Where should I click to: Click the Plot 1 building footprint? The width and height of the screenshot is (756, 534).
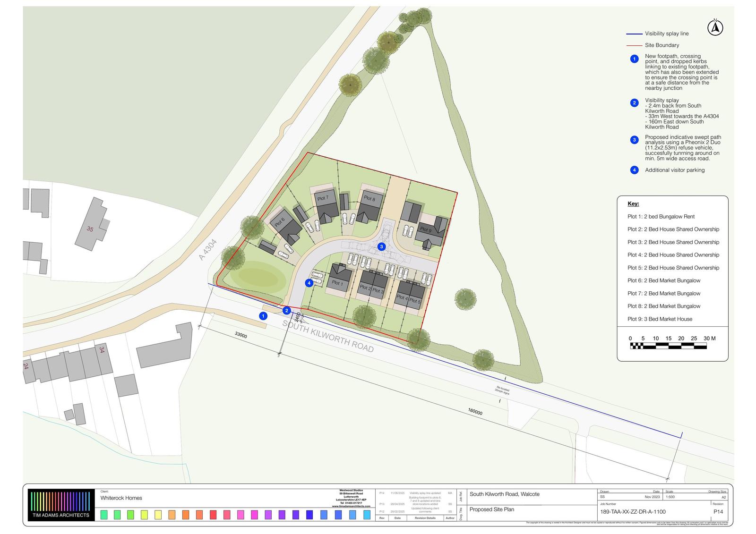coord(339,280)
